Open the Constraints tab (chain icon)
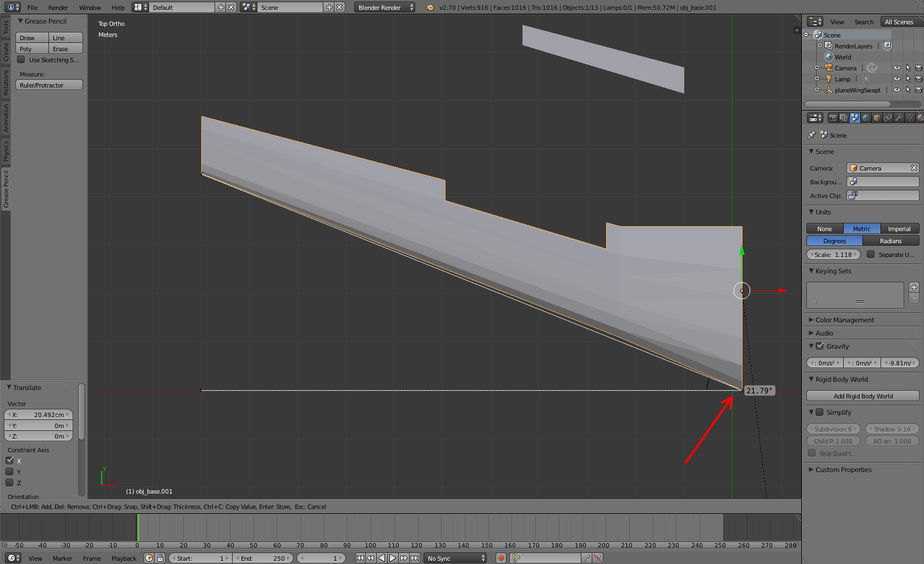Image resolution: width=924 pixels, height=564 pixels. (x=888, y=118)
